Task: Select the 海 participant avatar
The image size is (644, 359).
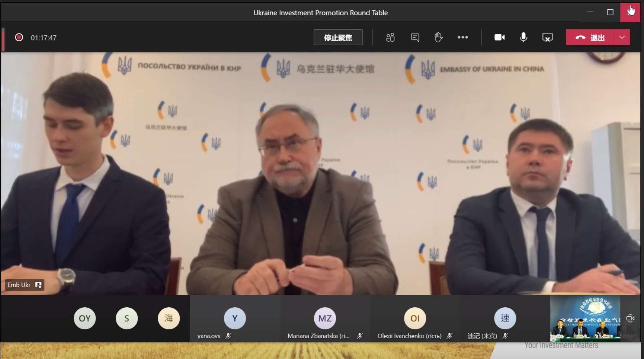Action: tap(169, 318)
